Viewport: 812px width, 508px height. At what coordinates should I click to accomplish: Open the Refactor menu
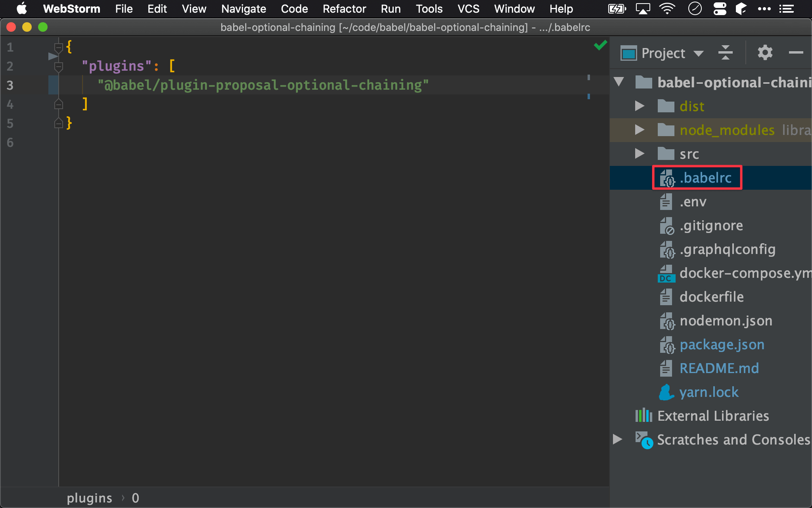(x=344, y=9)
